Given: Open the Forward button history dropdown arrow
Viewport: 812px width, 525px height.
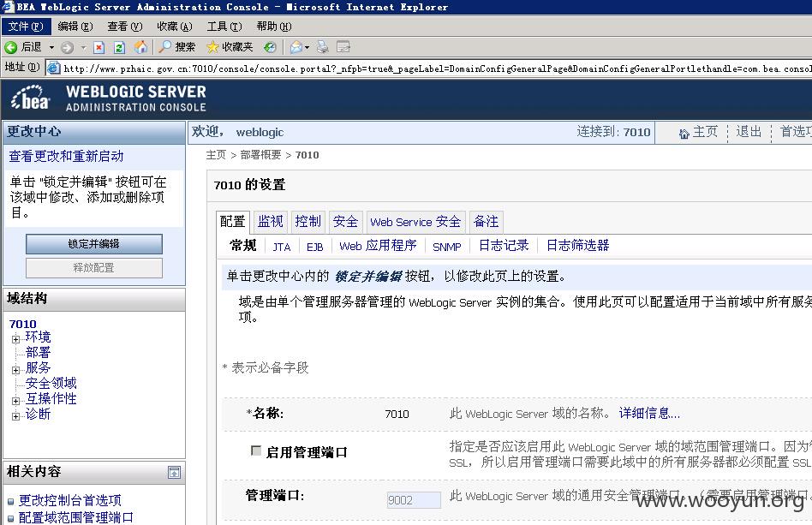Looking at the screenshot, I should (83, 48).
